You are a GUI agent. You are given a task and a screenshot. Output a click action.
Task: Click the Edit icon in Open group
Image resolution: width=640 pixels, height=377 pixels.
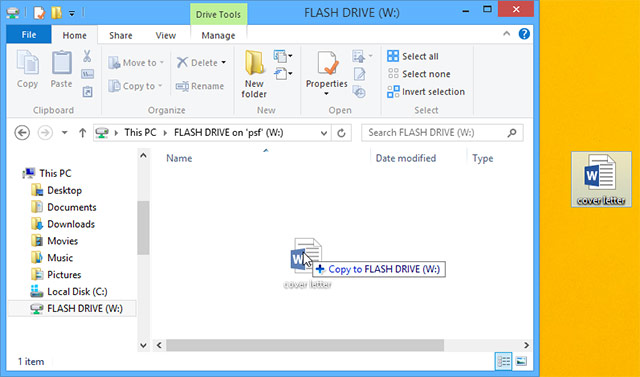tap(359, 74)
